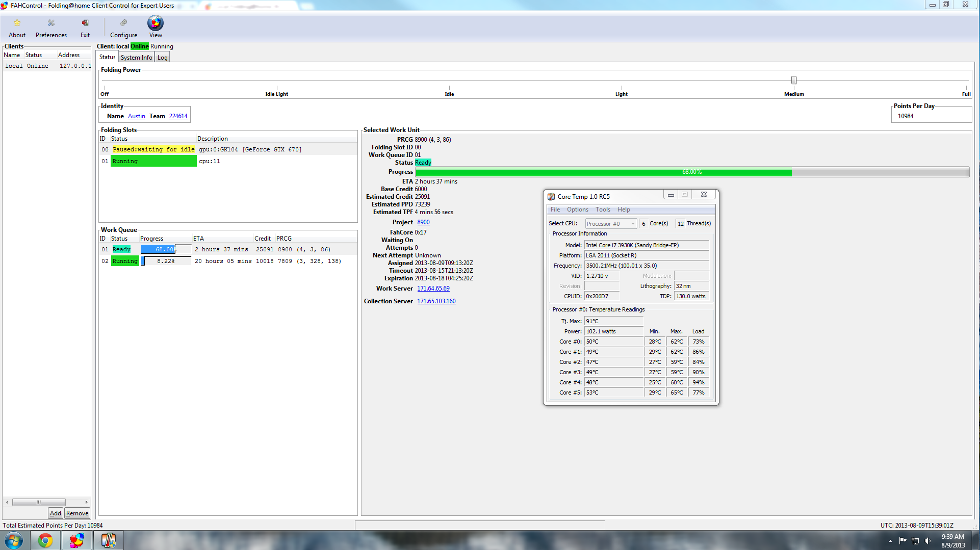Click Core #5 temperature 53°C

point(614,392)
